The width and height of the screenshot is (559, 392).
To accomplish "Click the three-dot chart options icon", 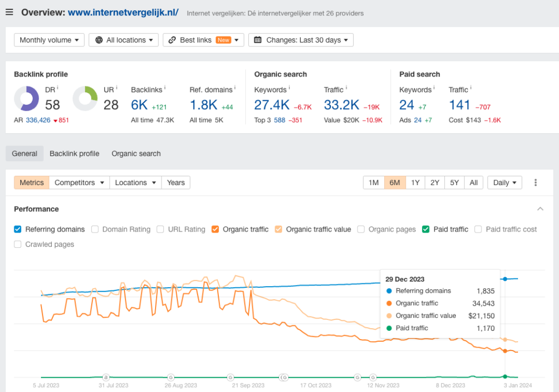I will pos(536,182).
